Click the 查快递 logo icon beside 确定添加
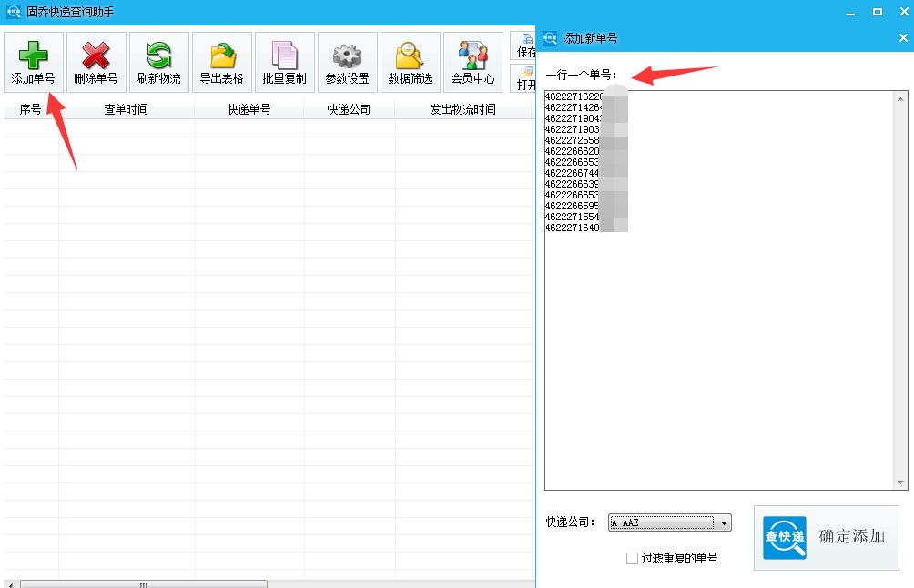Viewport: 914px width, 588px height. tap(783, 538)
